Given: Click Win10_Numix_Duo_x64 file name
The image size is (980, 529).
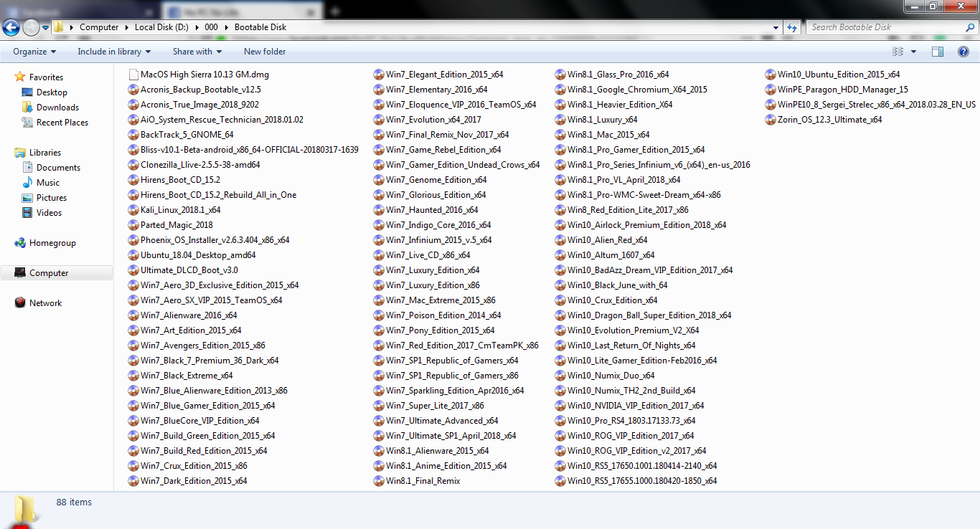Looking at the screenshot, I should 611,376.
